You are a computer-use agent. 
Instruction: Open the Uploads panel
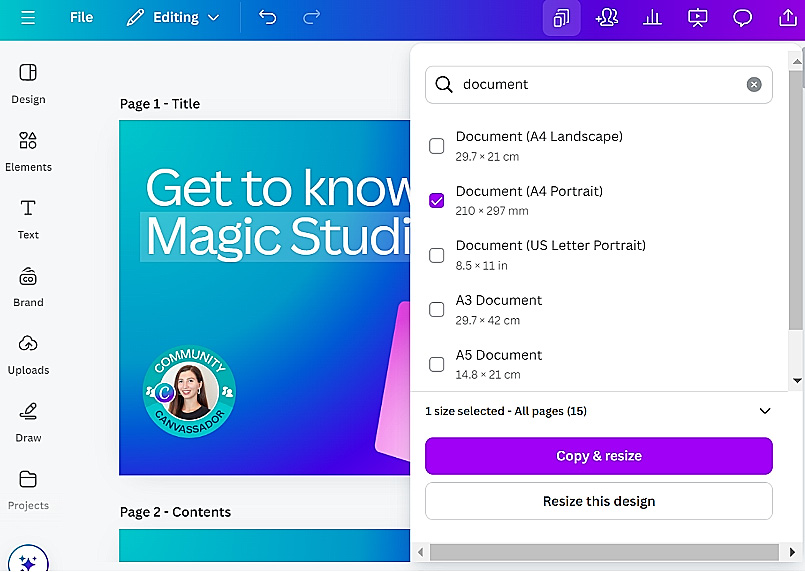pos(28,355)
